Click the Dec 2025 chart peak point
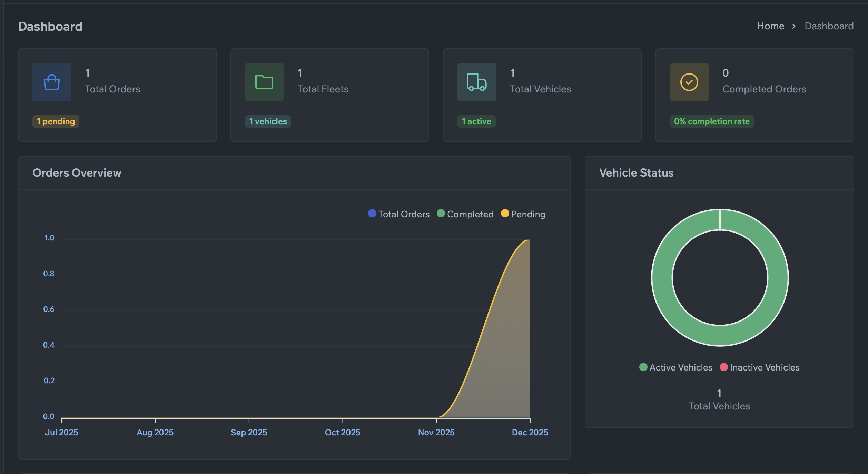The image size is (868, 474). coord(530,239)
